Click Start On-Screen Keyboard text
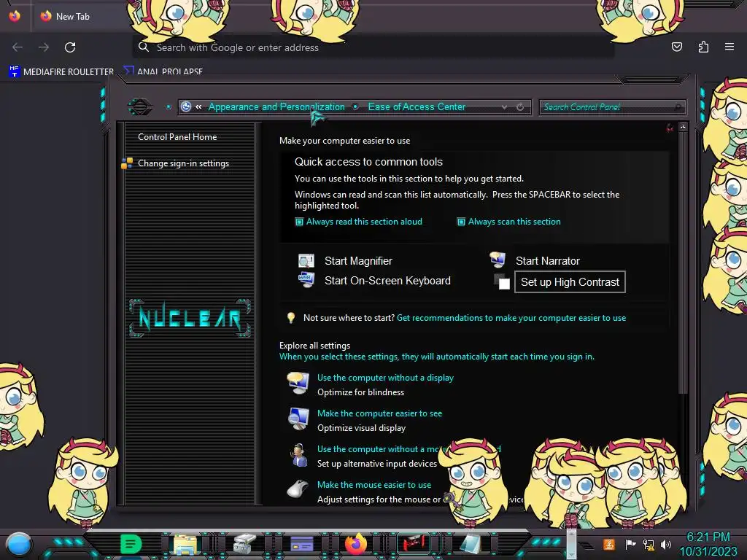The width and height of the screenshot is (747, 560). pyautogui.click(x=387, y=281)
